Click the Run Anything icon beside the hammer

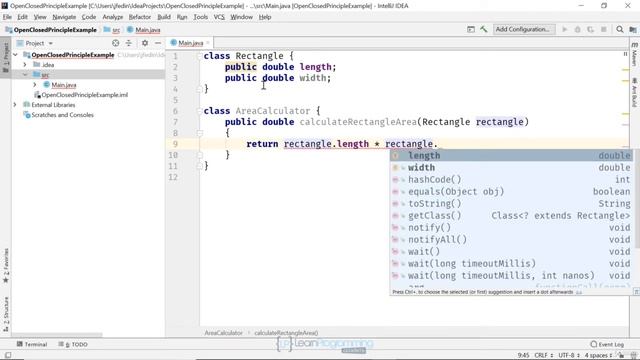[471, 29]
